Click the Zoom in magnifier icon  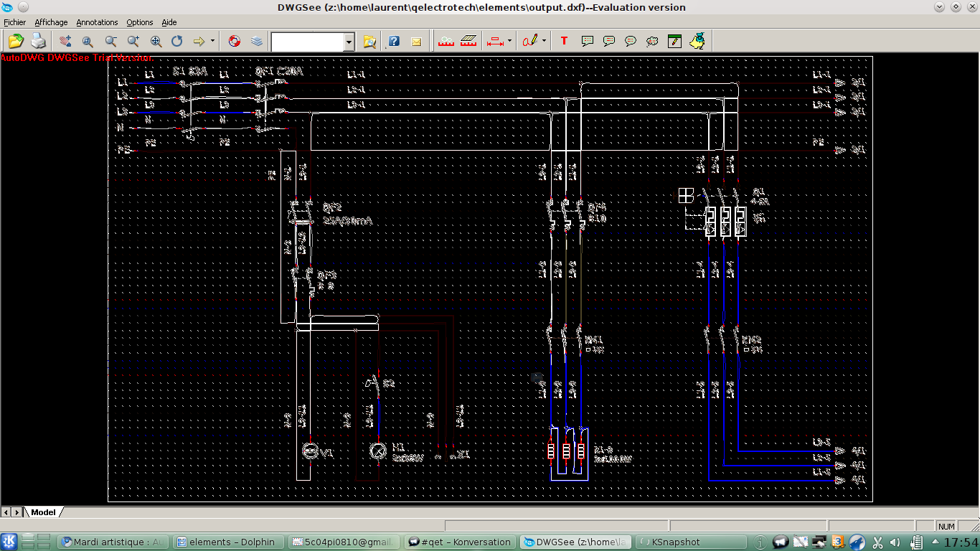point(133,41)
